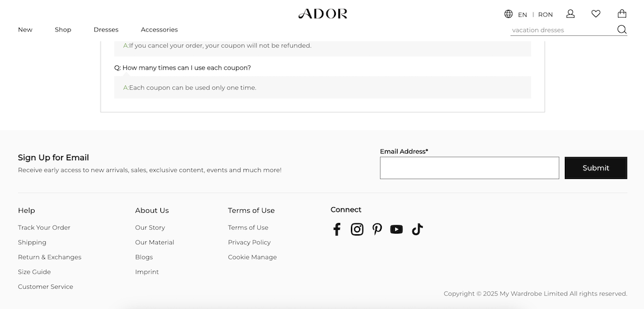The width and height of the screenshot is (644, 309).
Task: Open the globe language selector
Action: point(508,14)
